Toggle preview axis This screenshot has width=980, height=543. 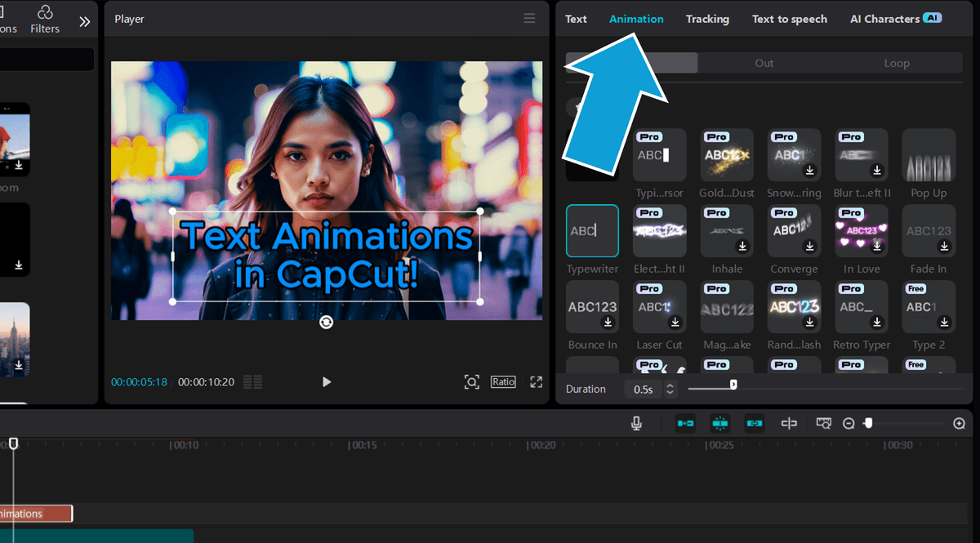(x=789, y=423)
